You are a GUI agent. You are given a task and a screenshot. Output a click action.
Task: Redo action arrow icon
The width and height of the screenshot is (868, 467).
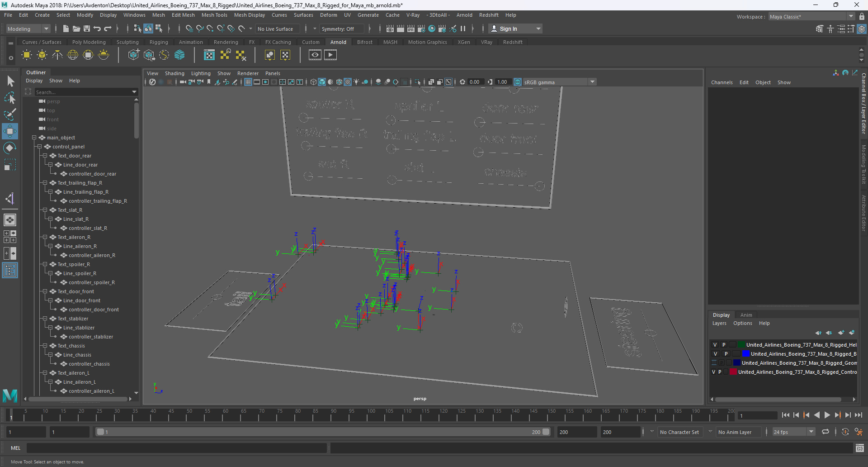(108, 29)
